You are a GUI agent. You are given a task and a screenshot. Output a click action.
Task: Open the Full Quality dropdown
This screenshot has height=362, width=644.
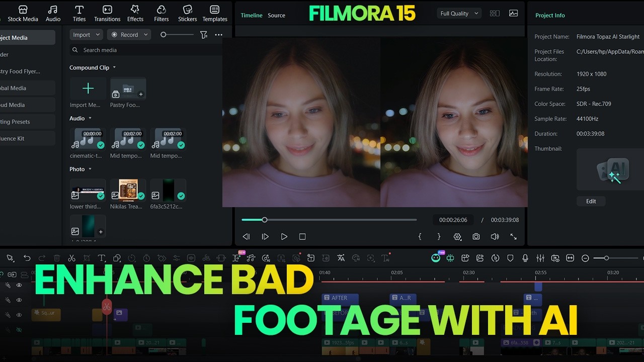click(x=458, y=14)
